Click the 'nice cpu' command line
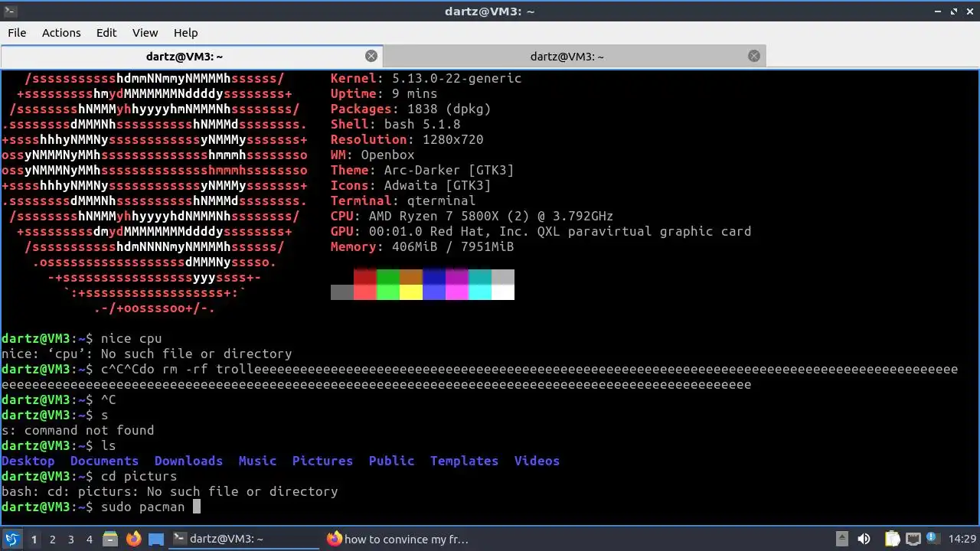980x551 pixels. click(x=81, y=338)
